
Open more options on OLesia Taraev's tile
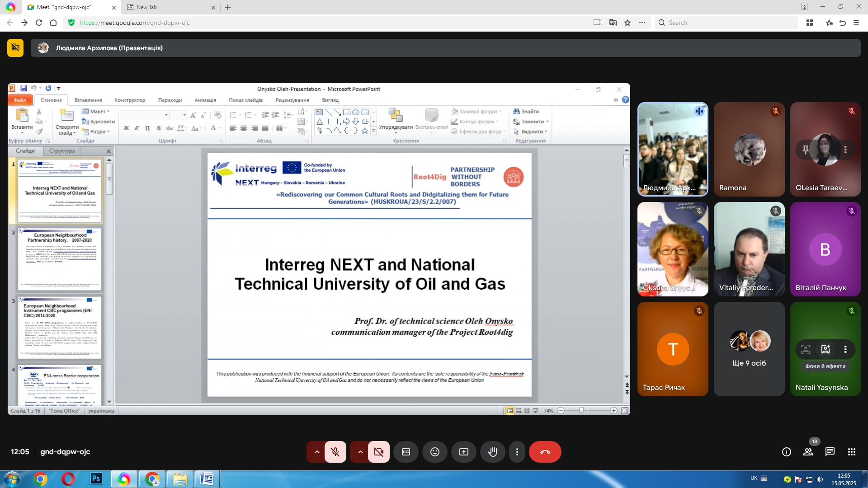[845, 149]
